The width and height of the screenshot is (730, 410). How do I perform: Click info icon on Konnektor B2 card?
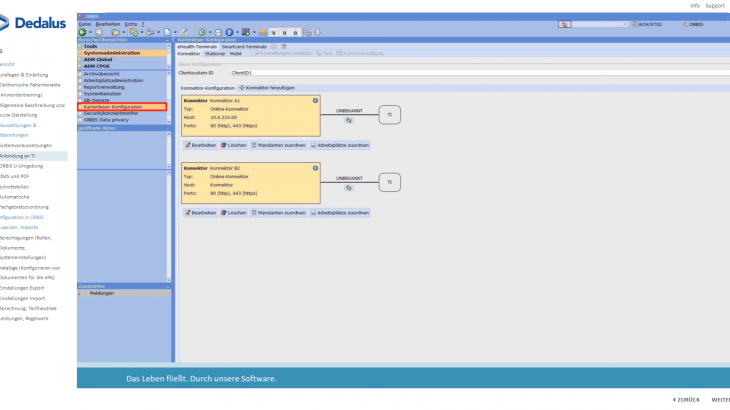pyautogui.click(x=315, y=168)
